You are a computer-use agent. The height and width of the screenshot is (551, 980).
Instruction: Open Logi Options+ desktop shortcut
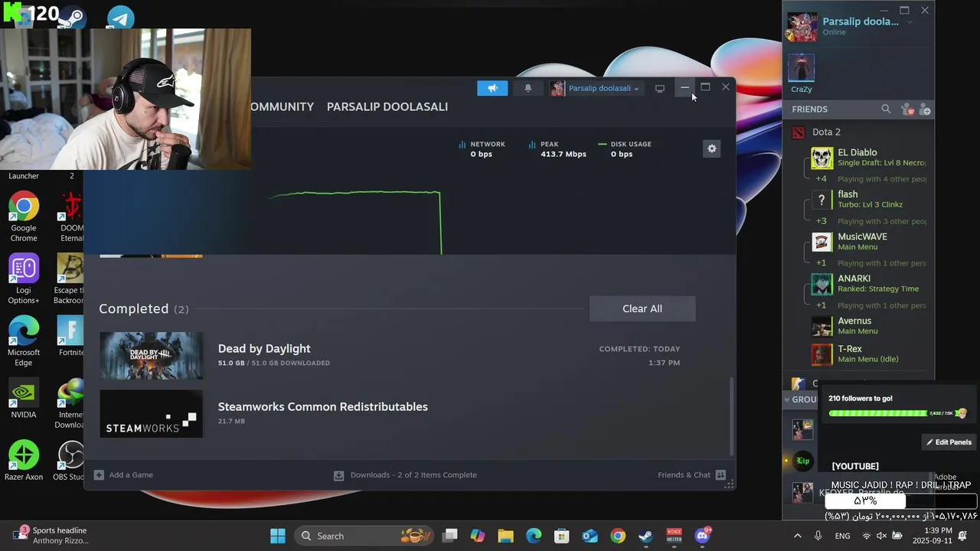tap(24, 279)
